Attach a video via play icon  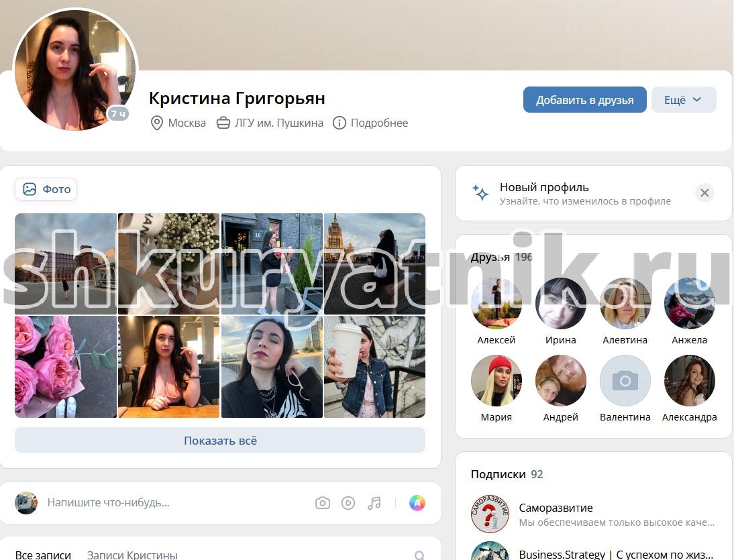click(x=348, y=503)
